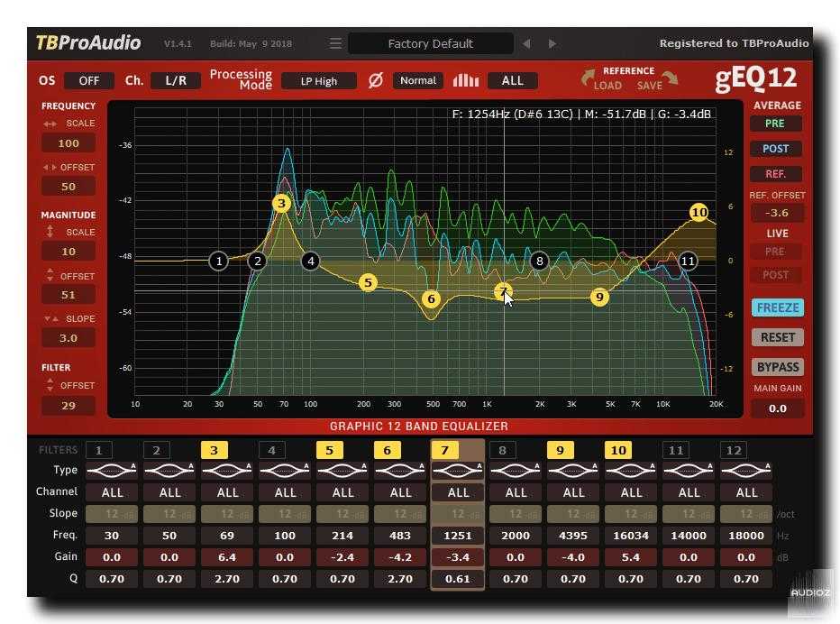Open the phase Normal dropdown

[x=418, y=80]
